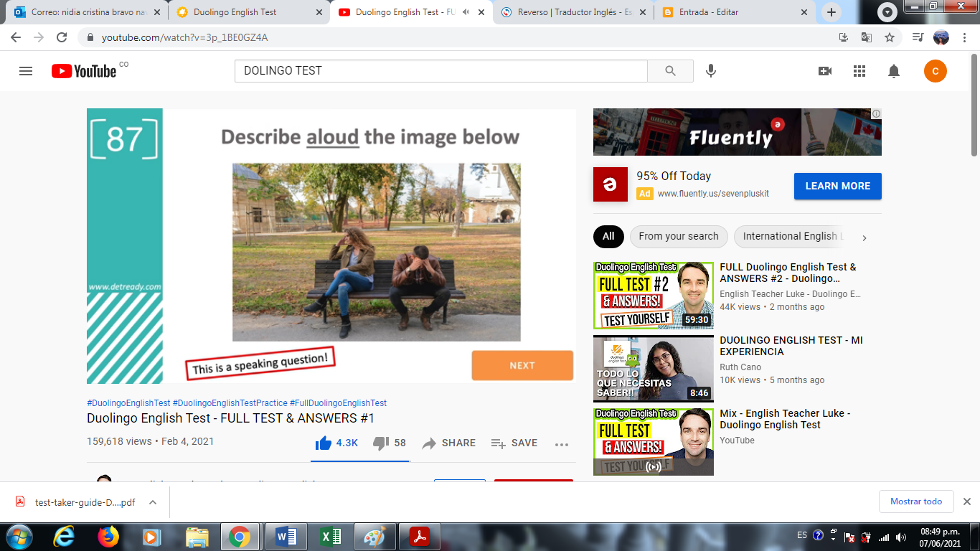980x551 pixels.
Task: Click the search magnifier button
Action: 670,71
